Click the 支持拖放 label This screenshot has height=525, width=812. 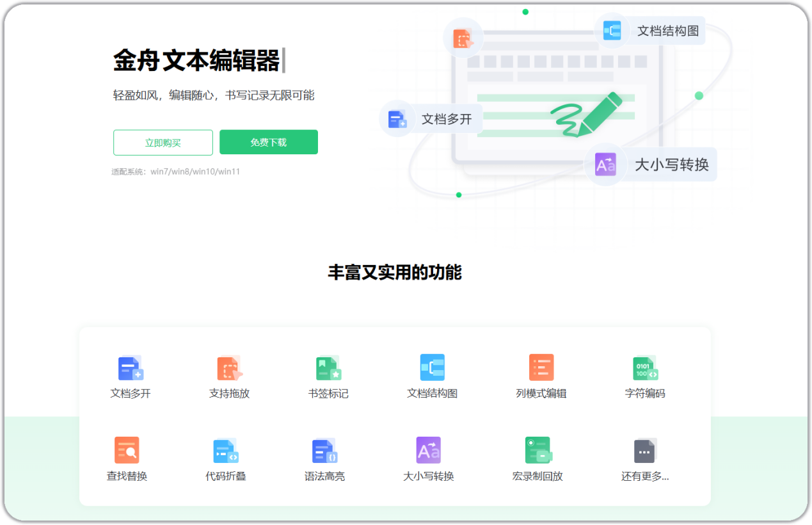point(230,393)
